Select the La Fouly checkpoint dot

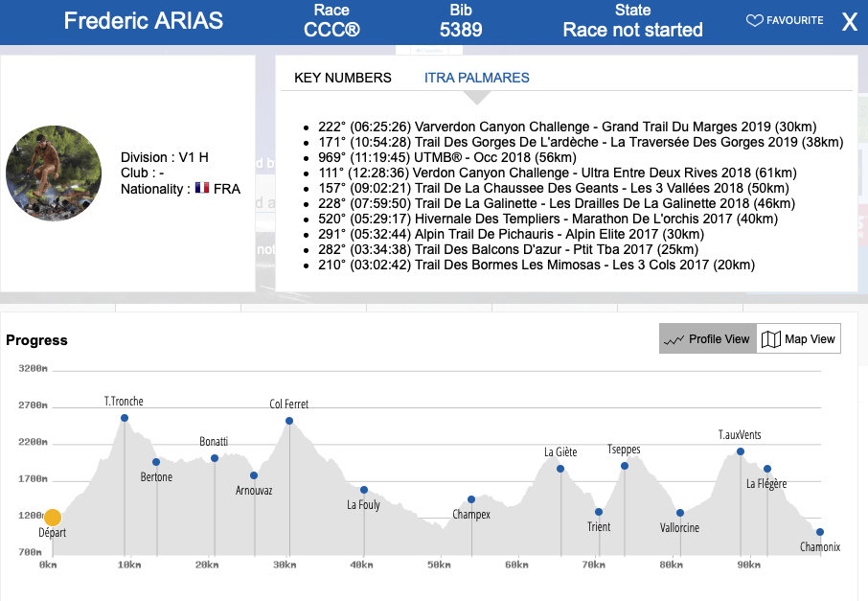pyautogui.click(x=364, y=490)
